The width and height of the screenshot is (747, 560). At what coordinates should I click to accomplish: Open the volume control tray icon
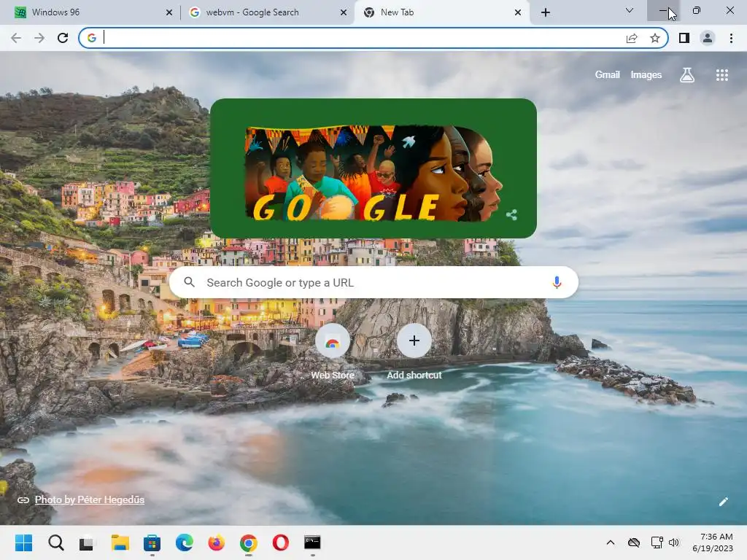[673, 542]
